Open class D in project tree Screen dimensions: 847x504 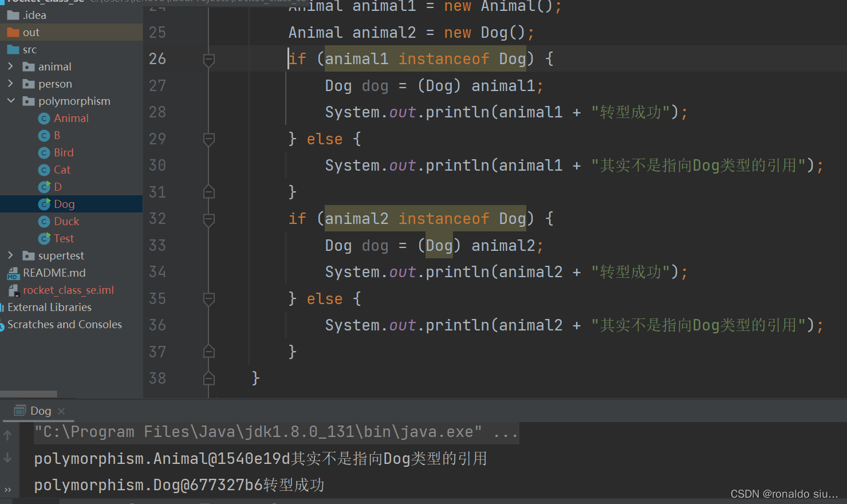(57, 187)
